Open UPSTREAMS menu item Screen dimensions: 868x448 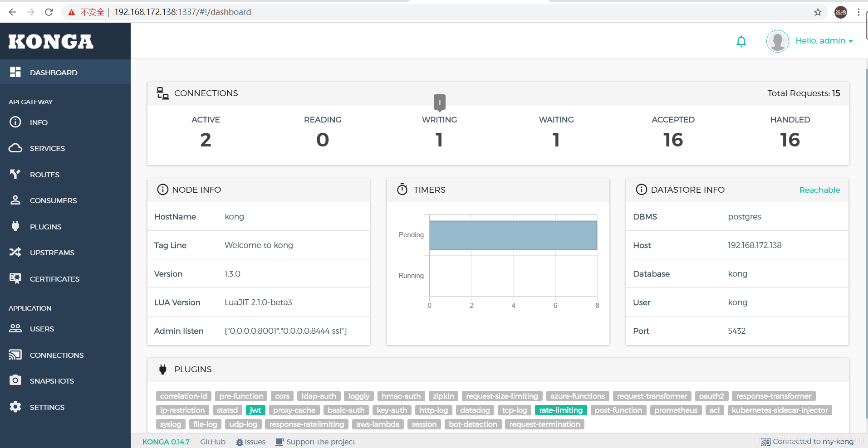tap(65, 253)
